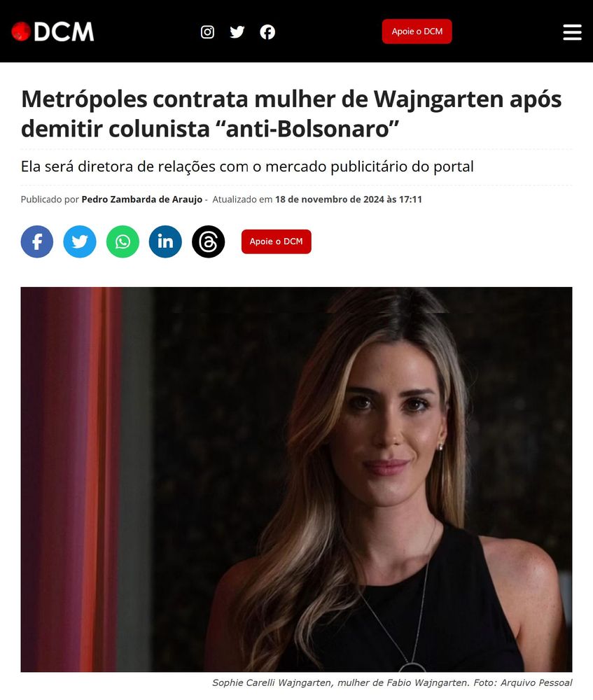Click the article headline about Metrópoles
This screenshot has height=700, width=593.
(x=291, y=114)
